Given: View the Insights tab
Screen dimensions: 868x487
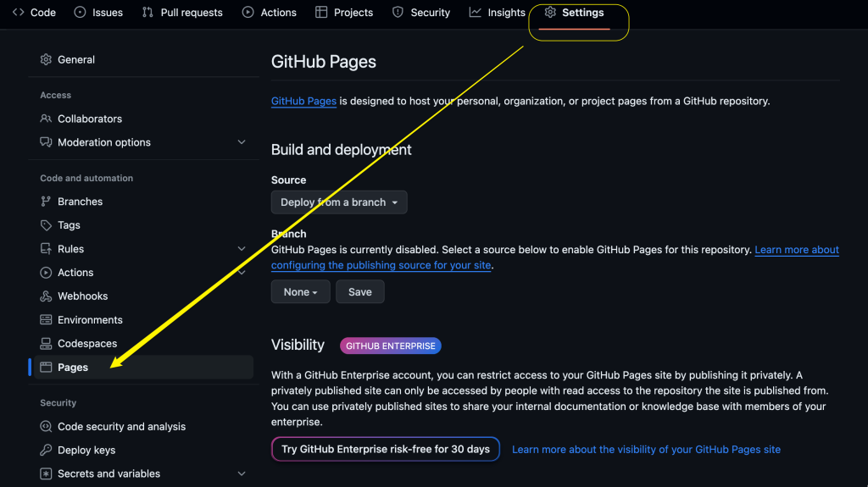Looking at the screenshot, I should pos(497,12).
